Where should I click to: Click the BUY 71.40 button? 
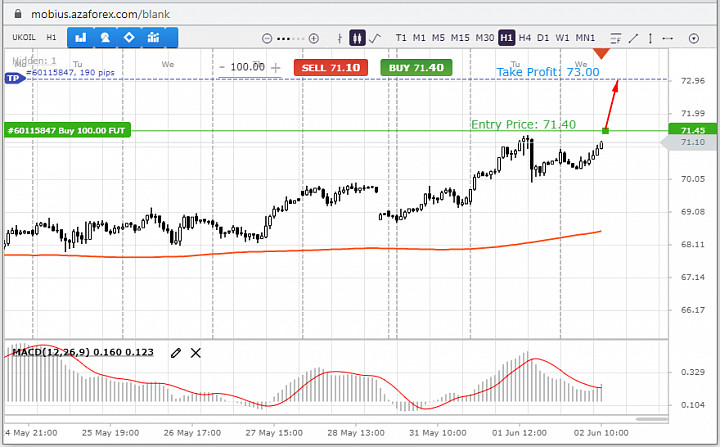[416, 68]
